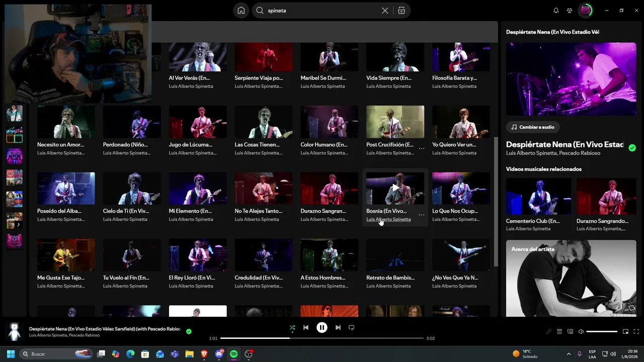Open 'Me Gusta Ese Tajo...' video title

click(61, 278)
